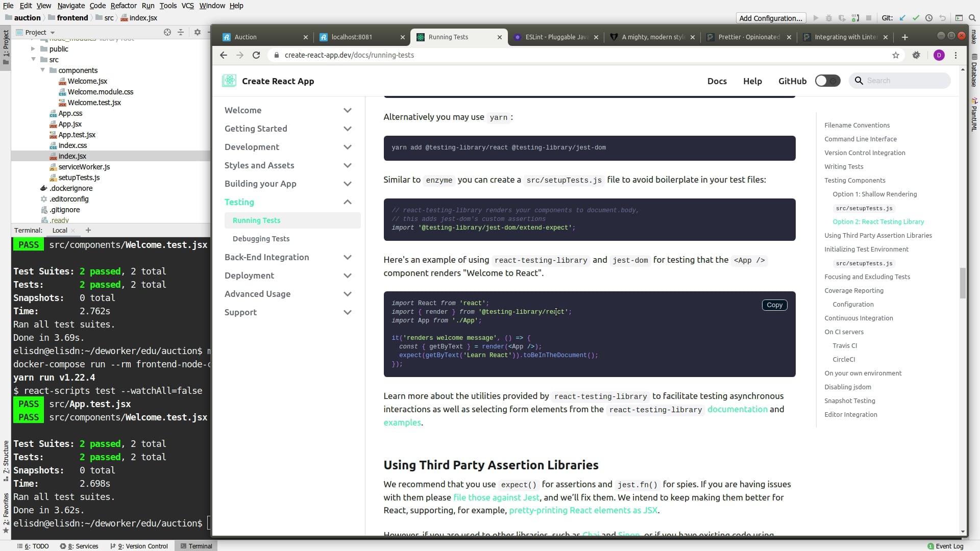Click Scroll from Source target icon in Project panel
This screenshot has height=551, width=980.
(x=167, y=32)
